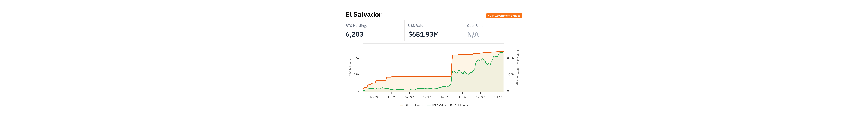The image size is (868, 122).
Task: Click the 600M right axis tick label
Action: point(511,58)
